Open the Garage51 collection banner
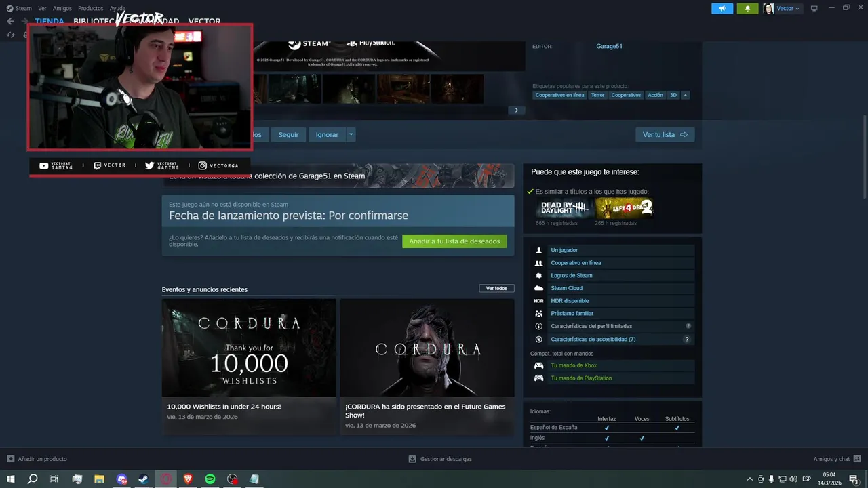 click(x=338, y=176)
